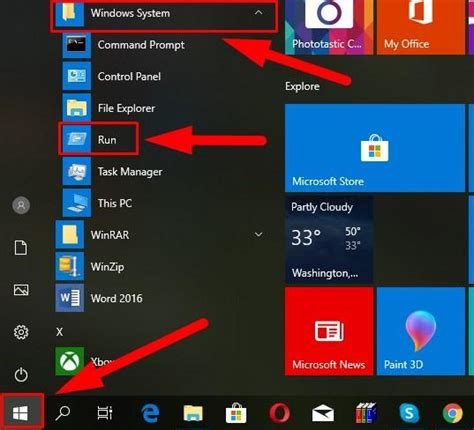
Task: Click the File Explorer folder icon in list
Action: click(76, 108)
